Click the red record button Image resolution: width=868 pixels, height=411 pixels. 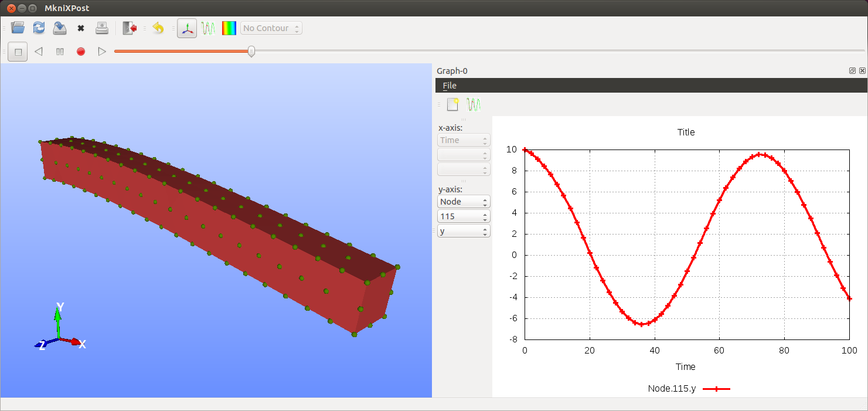click(x=81, y=52)
